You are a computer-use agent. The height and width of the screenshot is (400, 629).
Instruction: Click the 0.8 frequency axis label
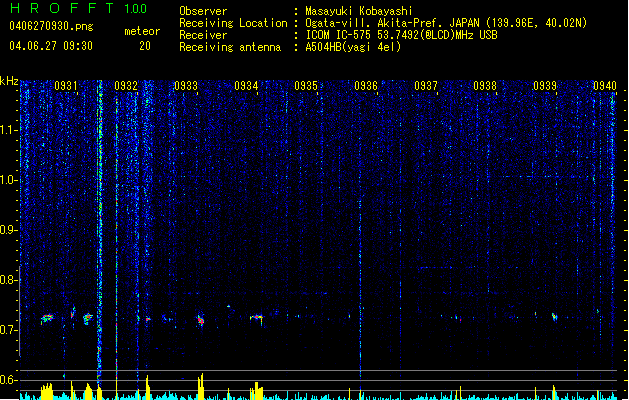8,280
